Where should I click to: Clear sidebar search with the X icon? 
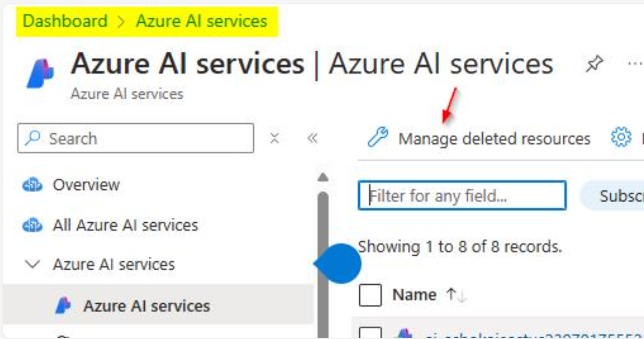(x=275, y=138)
